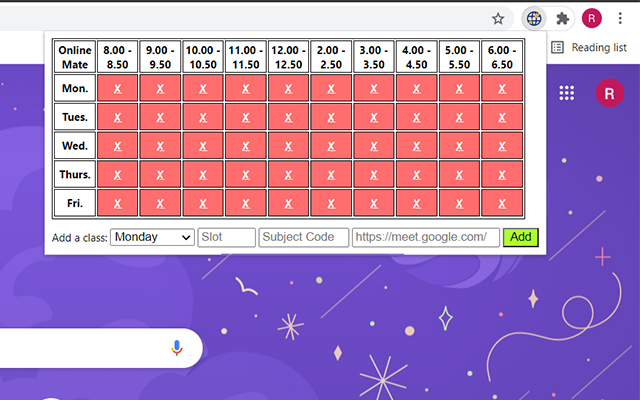Select the Tuesday 12.00 - 12.50 slot cell

[x=288, y=117]
